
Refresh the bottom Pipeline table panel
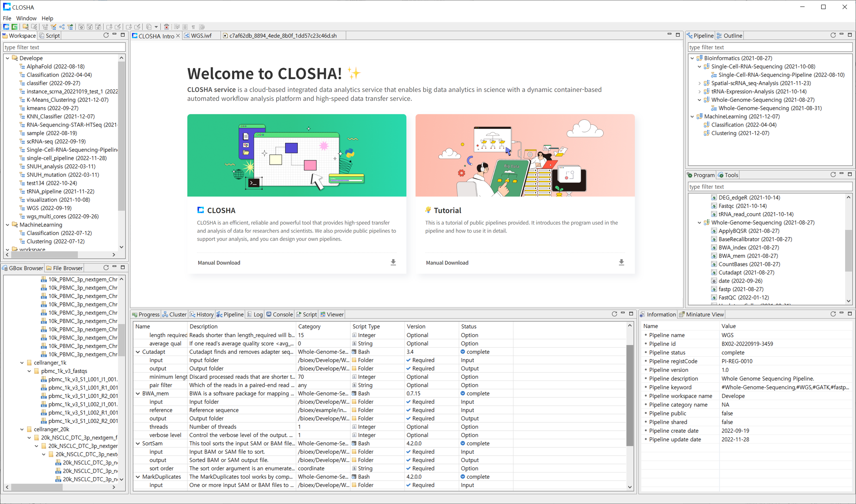point(614,314)
